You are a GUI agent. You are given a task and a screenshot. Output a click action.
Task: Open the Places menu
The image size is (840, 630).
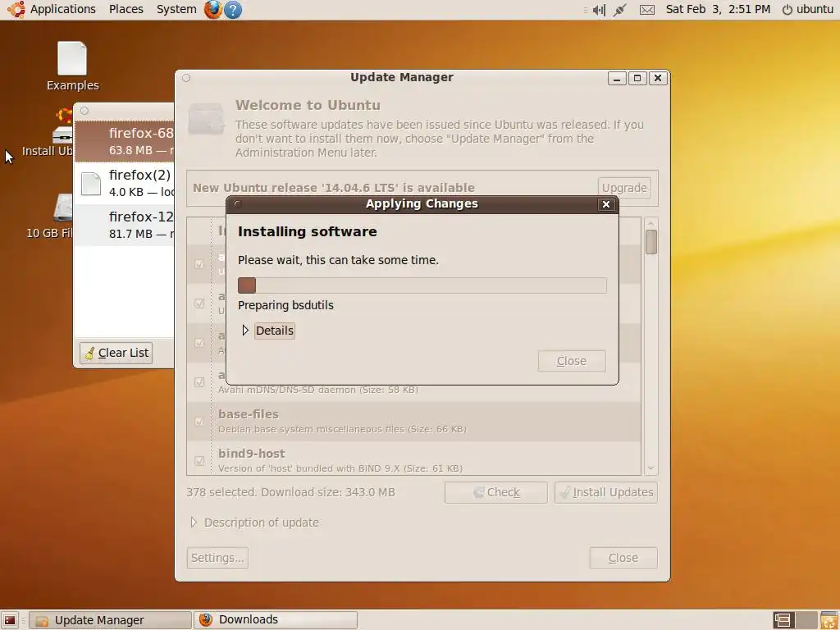point(126,9)
